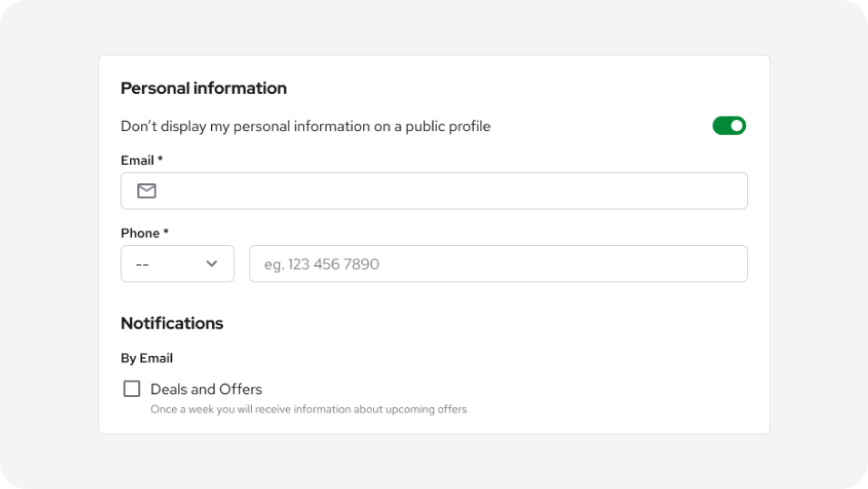Click the weekly upcoming offers description text

pos(308,409)
